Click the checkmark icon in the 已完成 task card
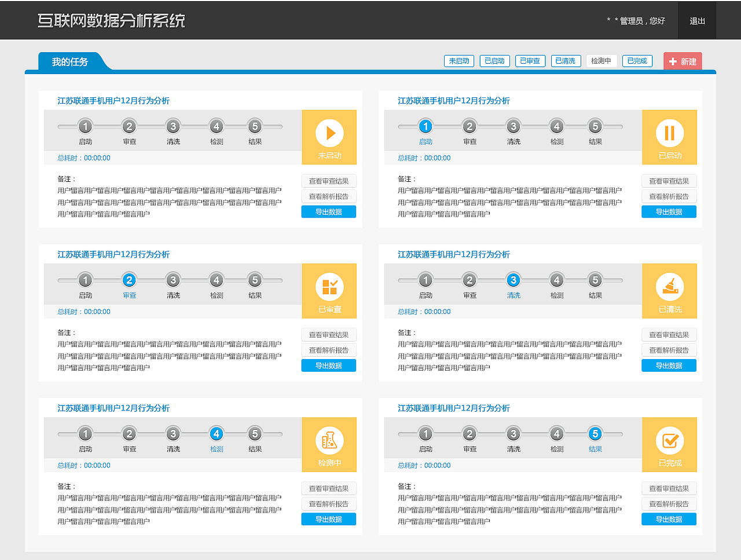Screen dimensions: 741x560 (670, 441)
